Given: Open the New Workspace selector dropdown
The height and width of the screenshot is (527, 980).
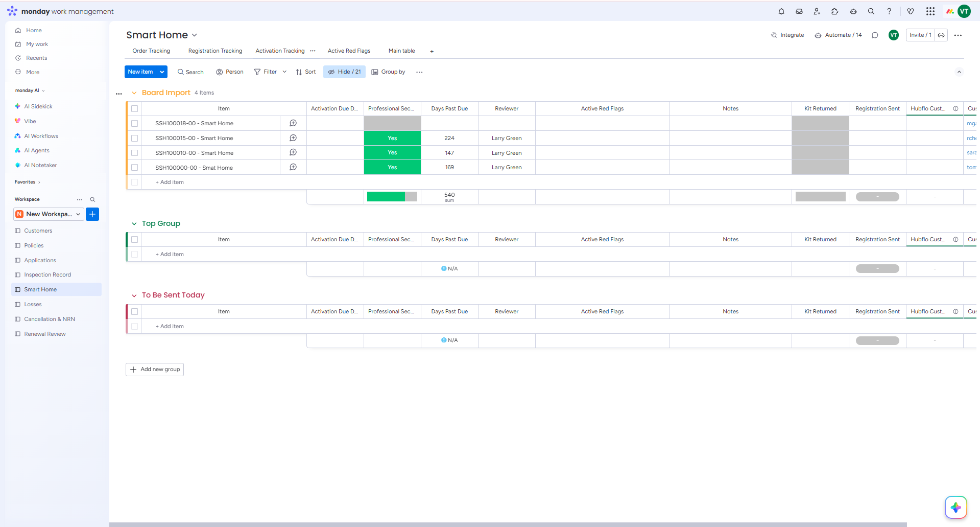Looking at the screenshot, I should (x=49, y=214).
